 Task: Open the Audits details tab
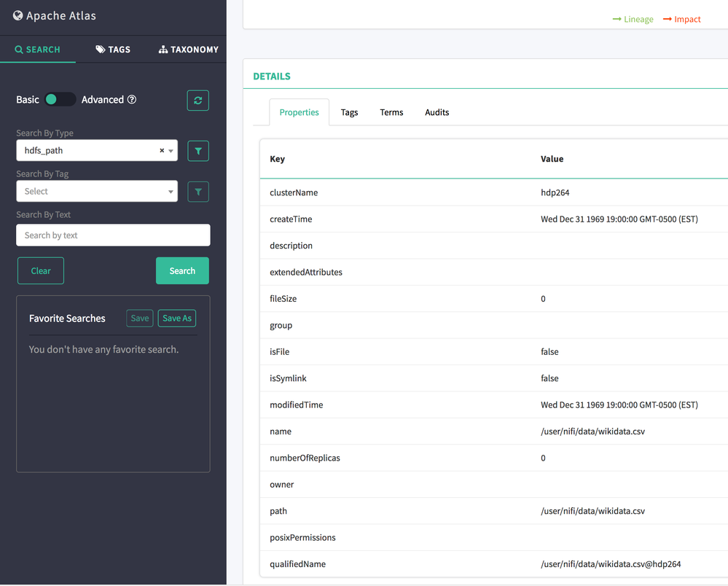pos(437,112)
